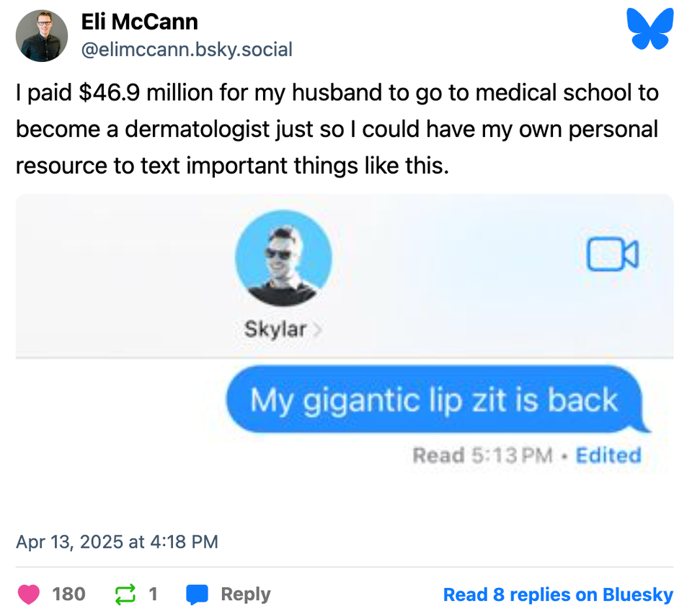Click the blue reply speech bubble icon
Screen dimensions: 692x616
tap(197, 594)
